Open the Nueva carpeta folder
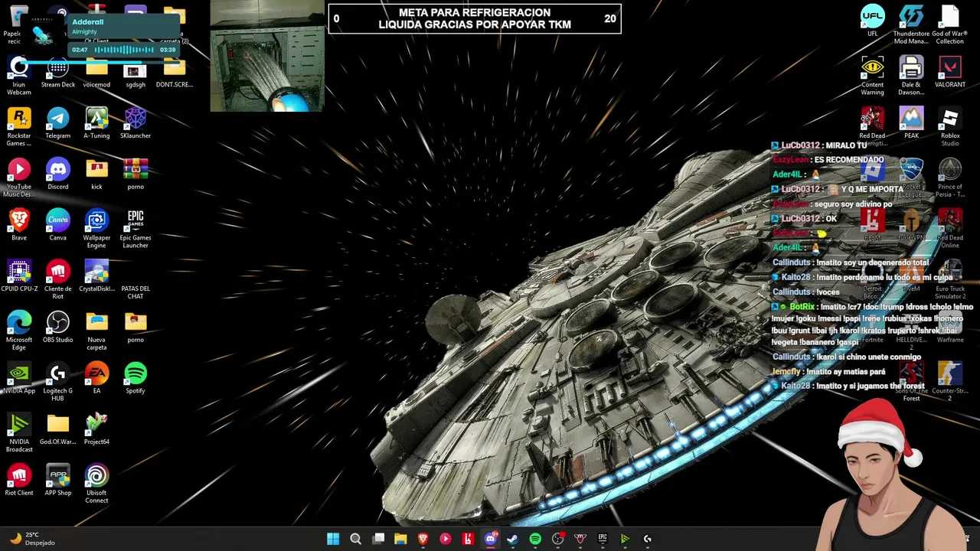980x551 pixels. coord(96,331)
